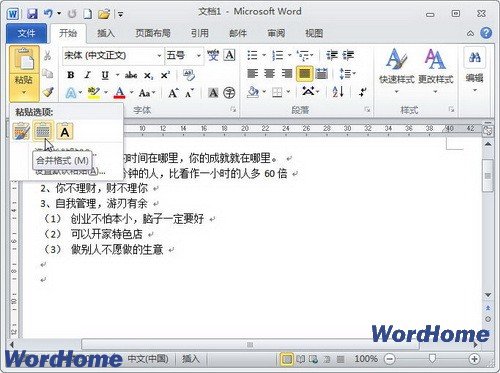Click the Cut scissors icon
This screenshot has height=373, width=500.
[48, 55]
